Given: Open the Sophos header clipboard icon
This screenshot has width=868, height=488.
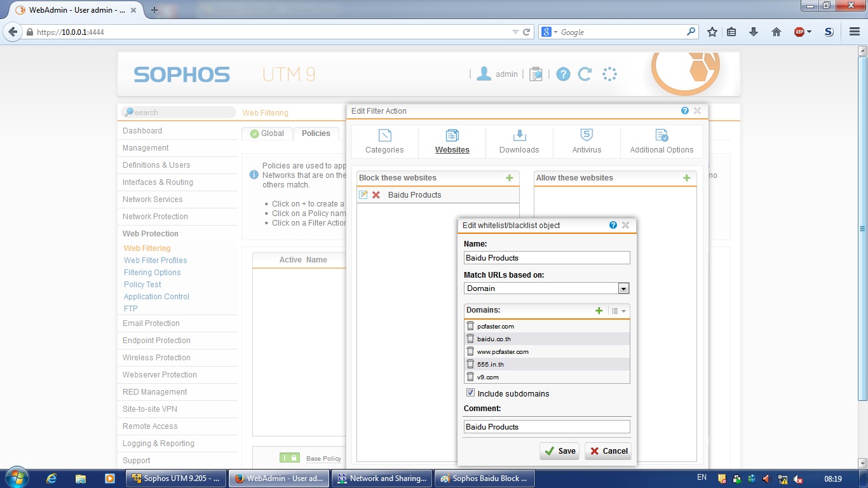Looking at the screenshot, I should click(x=536, y=74).
